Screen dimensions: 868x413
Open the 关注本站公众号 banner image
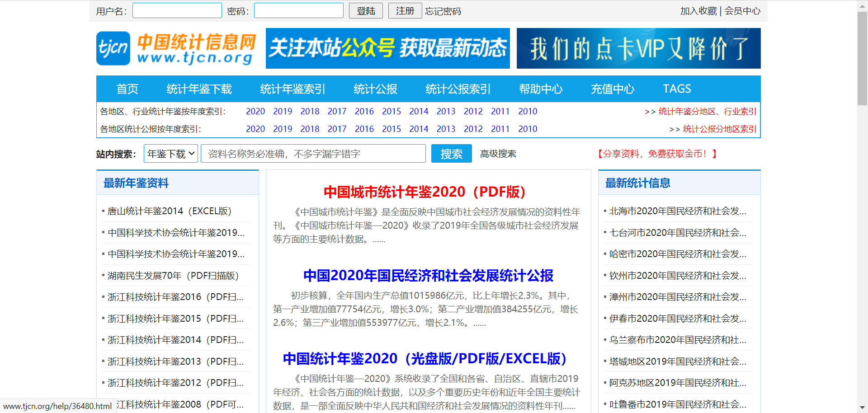388,48
